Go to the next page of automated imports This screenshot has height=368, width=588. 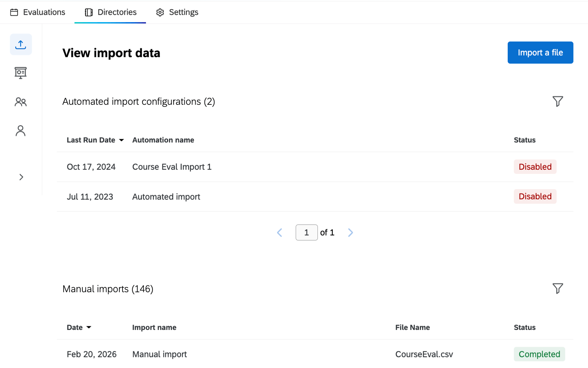[350, 232]
